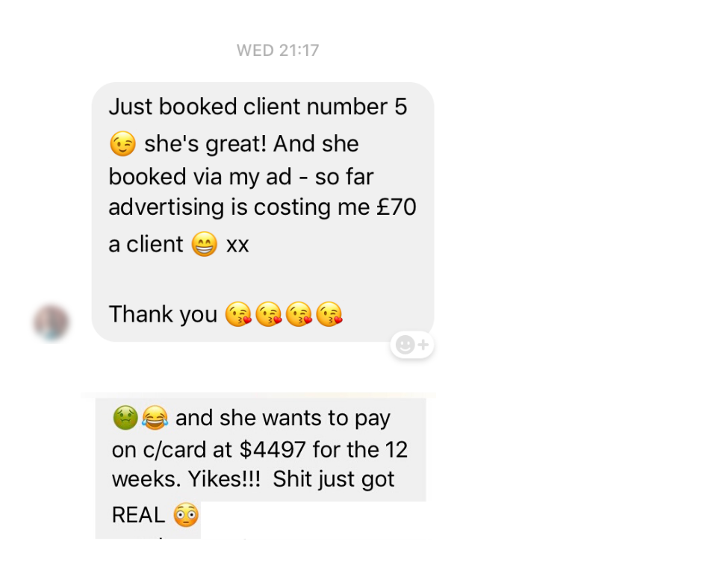Click the flushed face emoji after REAL
The height and width of the screenshot is (588, 702).
click(x=186, y=515)
